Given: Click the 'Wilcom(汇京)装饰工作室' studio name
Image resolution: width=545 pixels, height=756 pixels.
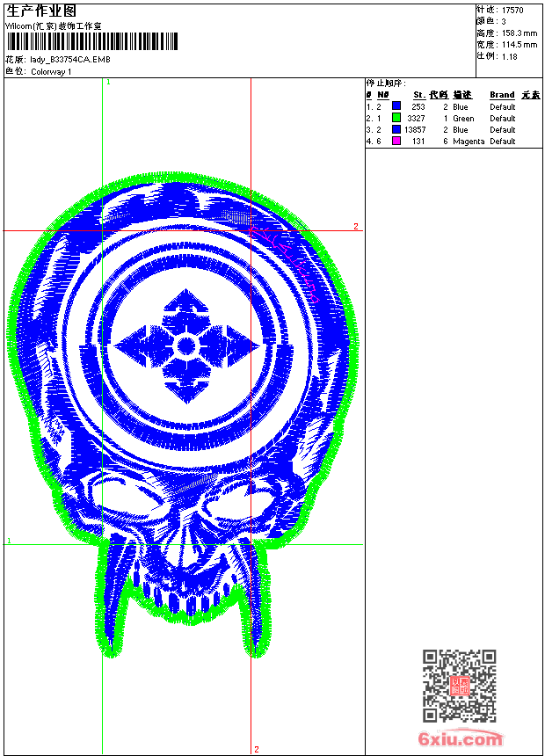Looking at the screenshot, I should (x=54, y=26).
